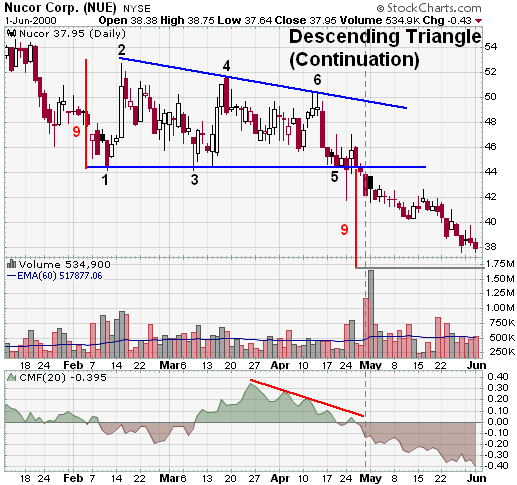517x485 pixels.
Task: Click the red down arrow next to Chg -0.43
Action: [x=479, y=21]
